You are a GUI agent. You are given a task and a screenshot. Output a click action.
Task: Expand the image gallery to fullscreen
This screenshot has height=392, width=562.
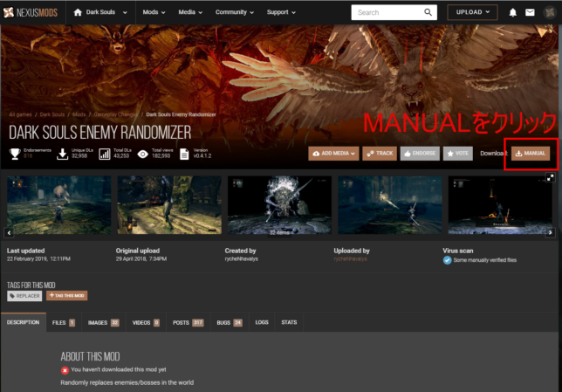tap(550, 177)
